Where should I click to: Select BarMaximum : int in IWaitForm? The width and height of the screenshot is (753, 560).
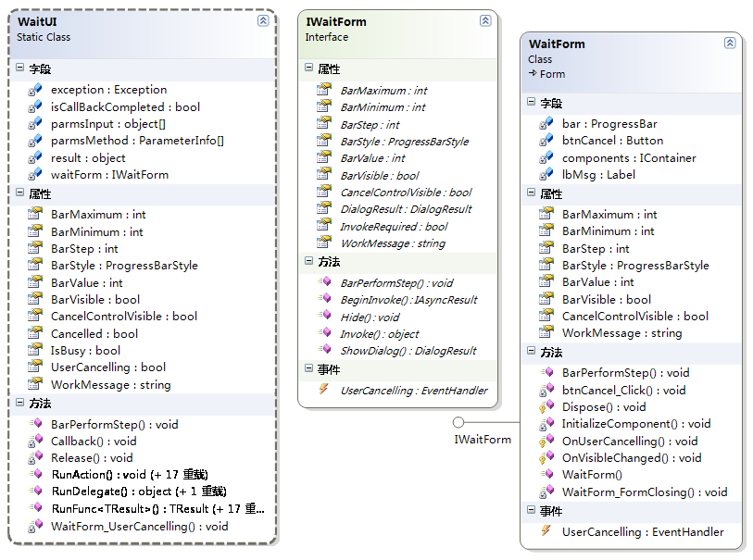383,90
